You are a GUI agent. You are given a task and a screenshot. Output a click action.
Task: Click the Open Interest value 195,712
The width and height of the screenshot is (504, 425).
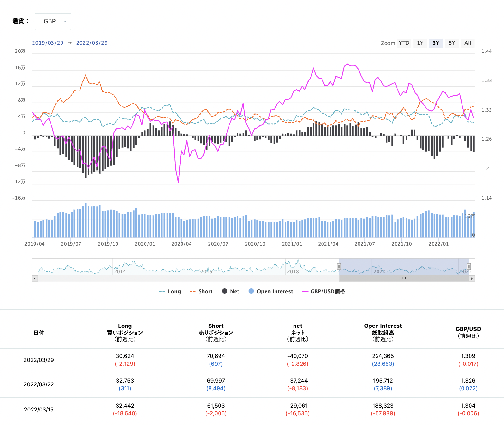click(x=383, y=381)
